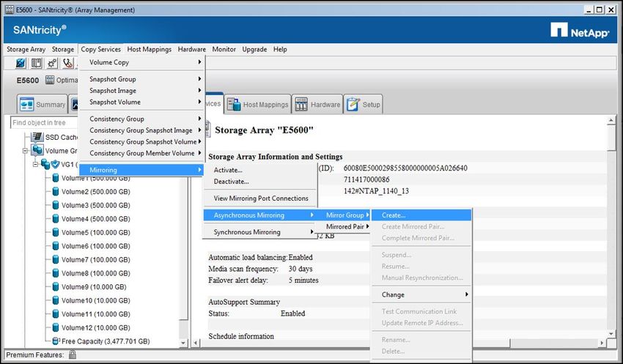Screen dimensions: 623x364
Task: Open the Help menu
Action: (x=280, y=49)
